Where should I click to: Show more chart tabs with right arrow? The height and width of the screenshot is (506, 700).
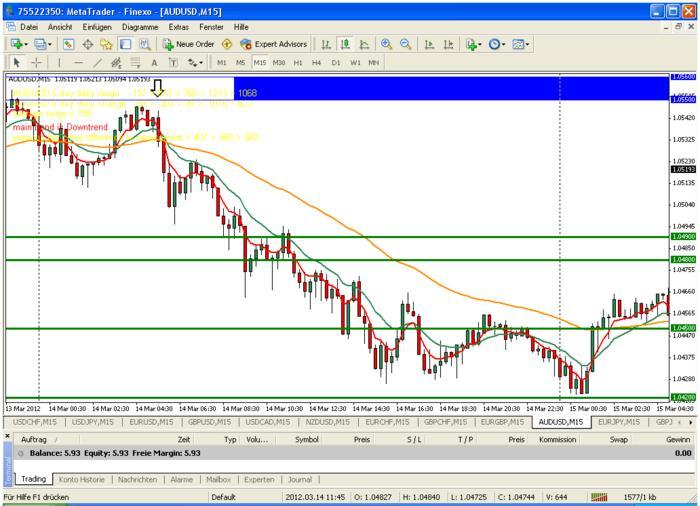691,422
